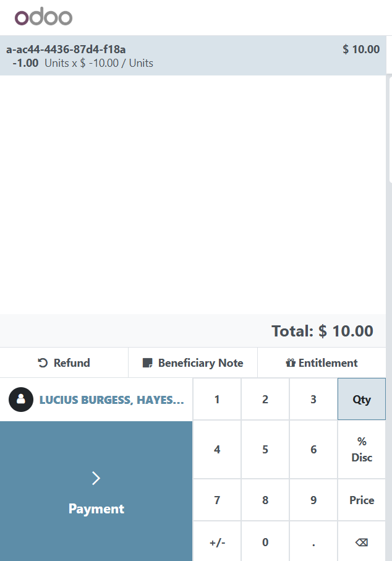This screenshot has width=392, height=561.
Task: Click the Beneficiary Note sticky icon
Action: [x=147, y=363]
